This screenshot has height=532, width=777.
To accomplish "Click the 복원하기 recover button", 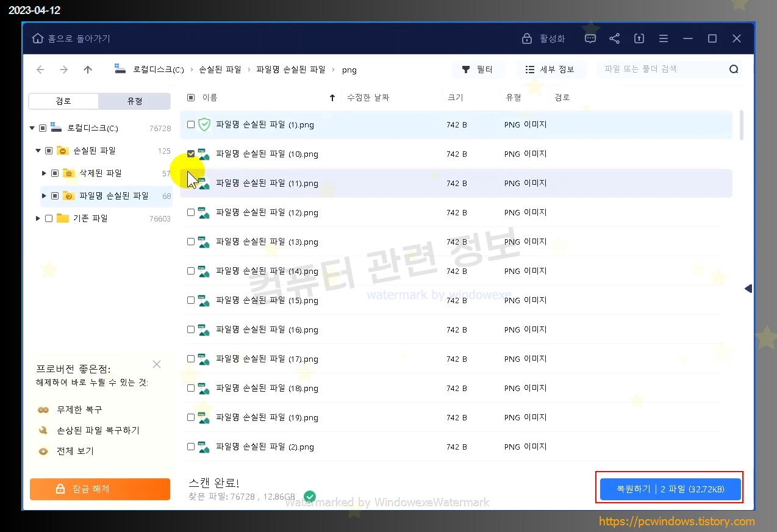I will [670, 489].
